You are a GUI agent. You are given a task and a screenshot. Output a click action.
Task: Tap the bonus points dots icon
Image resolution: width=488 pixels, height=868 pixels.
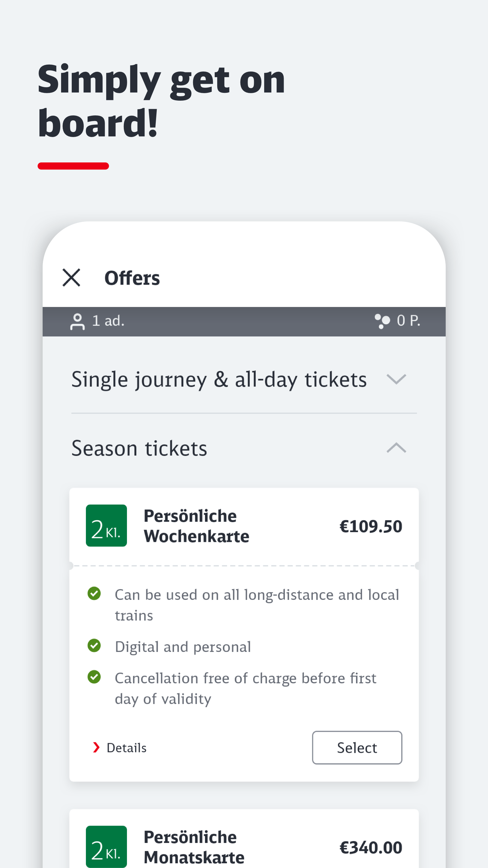pos(382,321)
